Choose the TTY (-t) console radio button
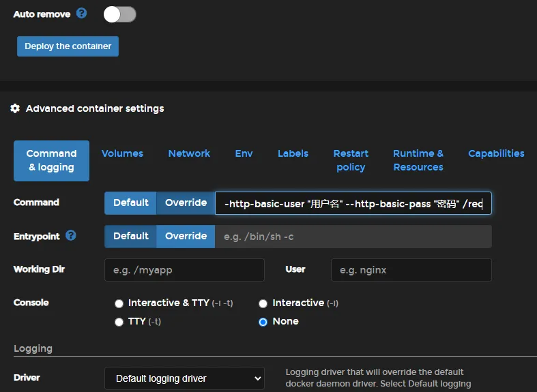537x392 pixels. [x=119, y=322]
